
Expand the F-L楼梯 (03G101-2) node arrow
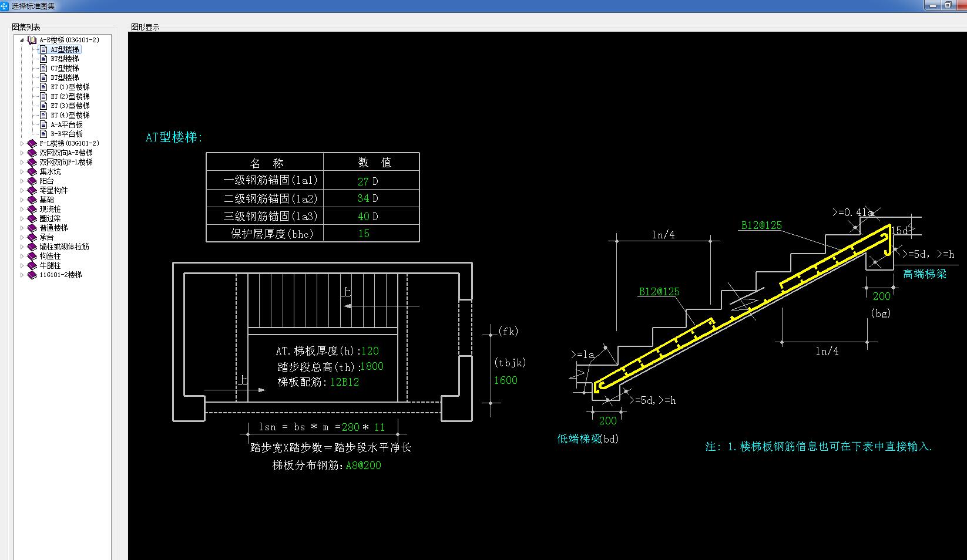tap(22, 143)
